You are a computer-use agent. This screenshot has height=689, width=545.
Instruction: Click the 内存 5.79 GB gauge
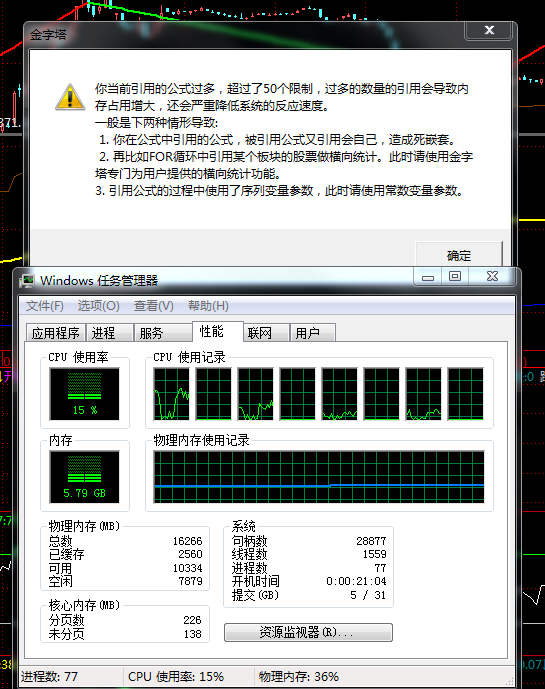(84, 477)
